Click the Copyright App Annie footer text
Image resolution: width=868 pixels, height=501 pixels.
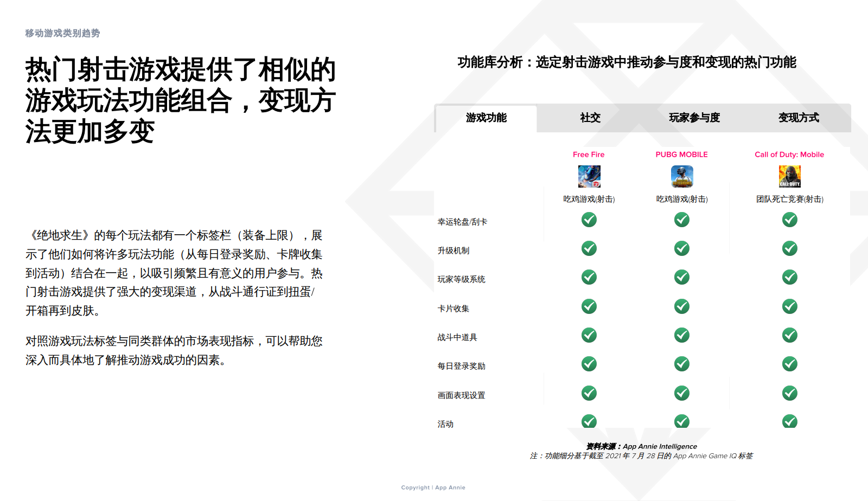click(x=433, y=487)
